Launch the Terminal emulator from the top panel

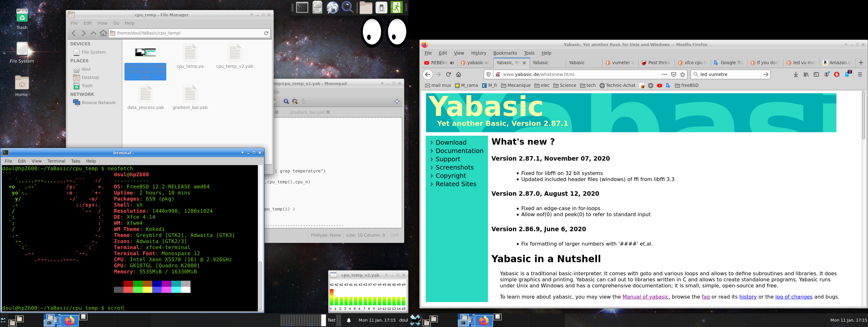coord(302,7)
